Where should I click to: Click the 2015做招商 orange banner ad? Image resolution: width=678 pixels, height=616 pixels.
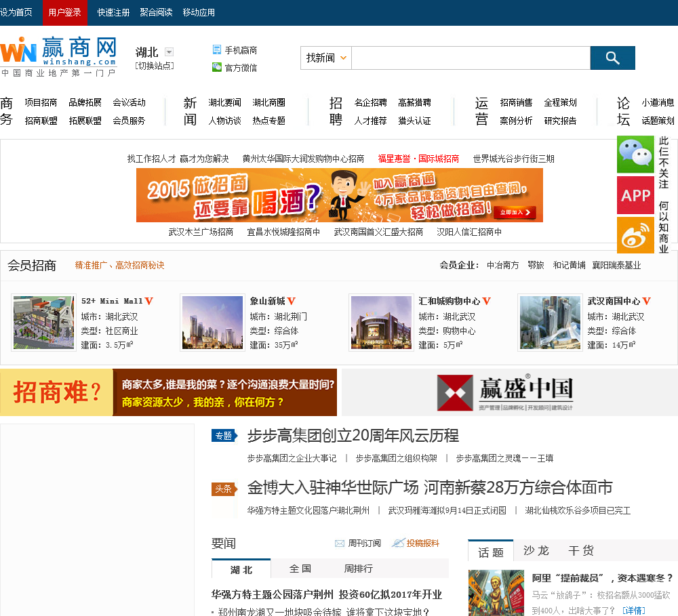(x=340, y=195)
